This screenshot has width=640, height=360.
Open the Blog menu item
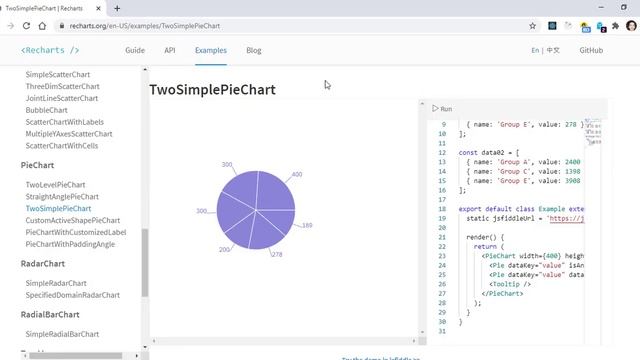click(x=253, y=50)
